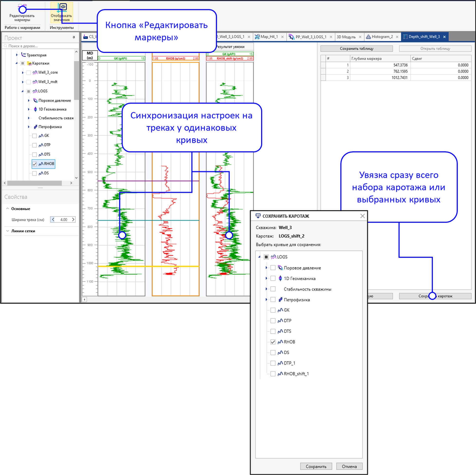Click 1D Геомеханика icon in project tree

(x=35, y=109)
